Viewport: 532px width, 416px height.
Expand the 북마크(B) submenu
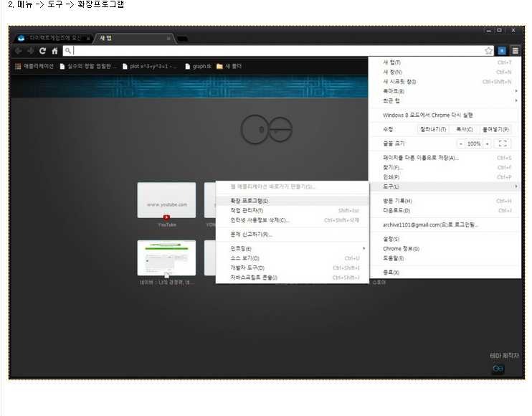[x=445, y=91]
